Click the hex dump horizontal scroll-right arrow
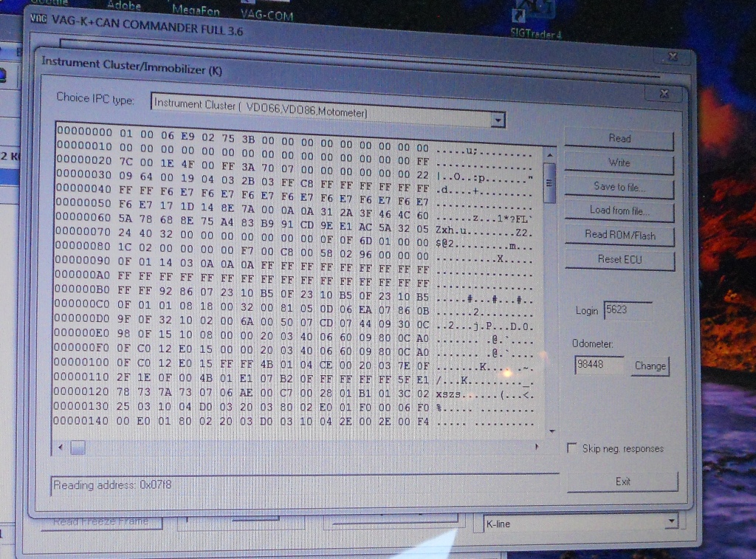756x559 pixels. tap(536, 447)
